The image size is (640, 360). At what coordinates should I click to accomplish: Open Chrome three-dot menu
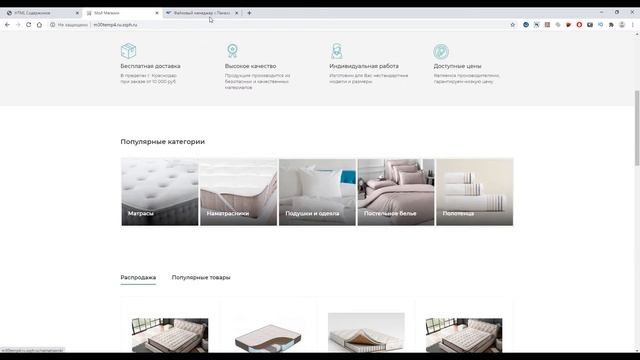pyautogui.click(x=633, y=25)
